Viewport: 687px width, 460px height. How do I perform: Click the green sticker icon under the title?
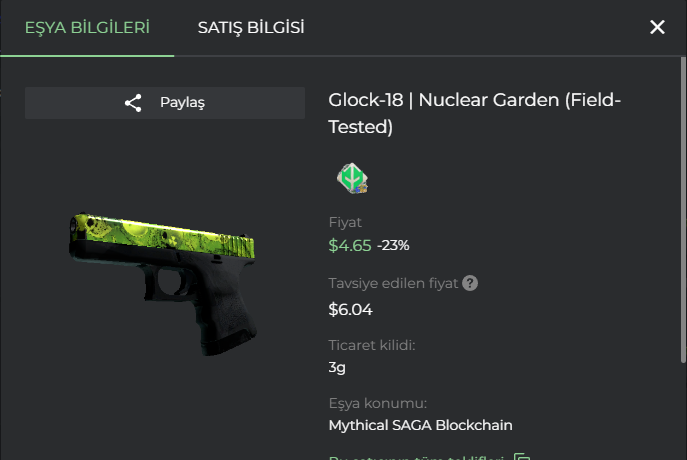click(352, 178)
